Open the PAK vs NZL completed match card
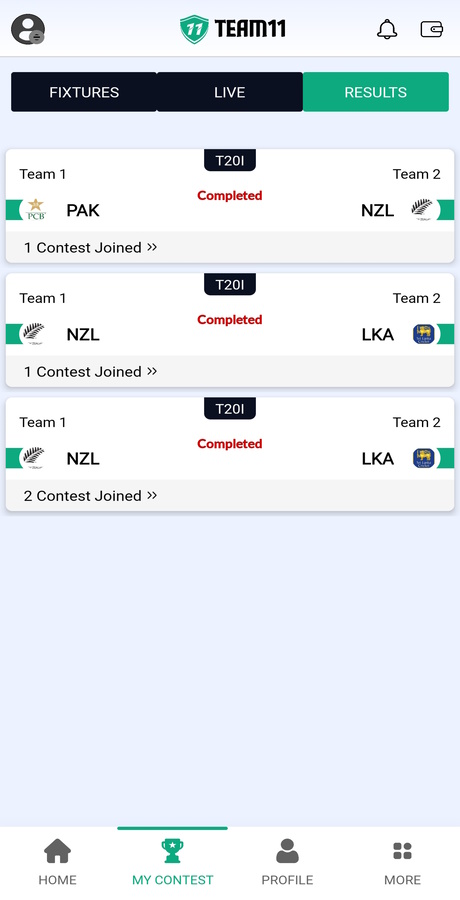Viewport: 460px width, 900px height. coord(230,205)
